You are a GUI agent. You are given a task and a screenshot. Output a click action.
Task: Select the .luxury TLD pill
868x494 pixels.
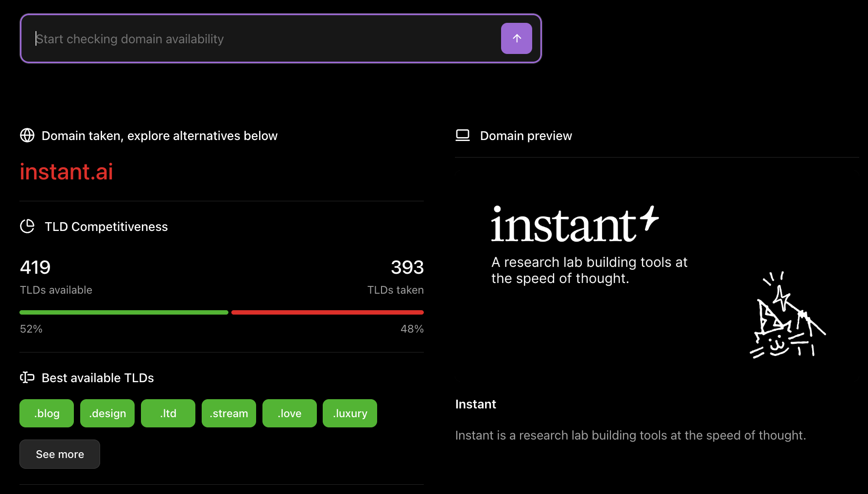pyautogui.click(x=349, y=413)
